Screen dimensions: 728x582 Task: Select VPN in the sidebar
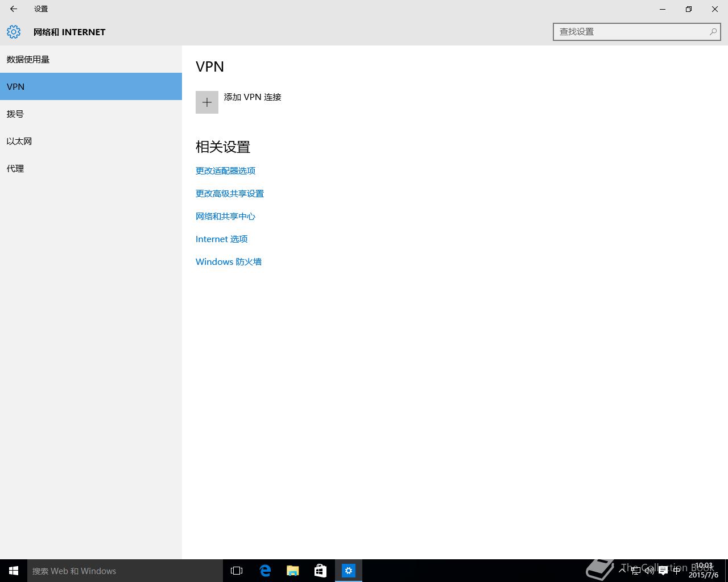[x=91, y=86]
